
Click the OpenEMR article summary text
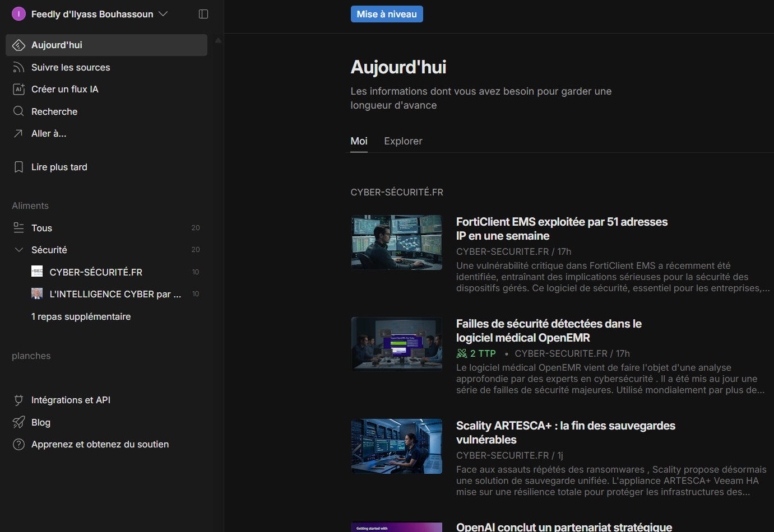coord(610,379)
